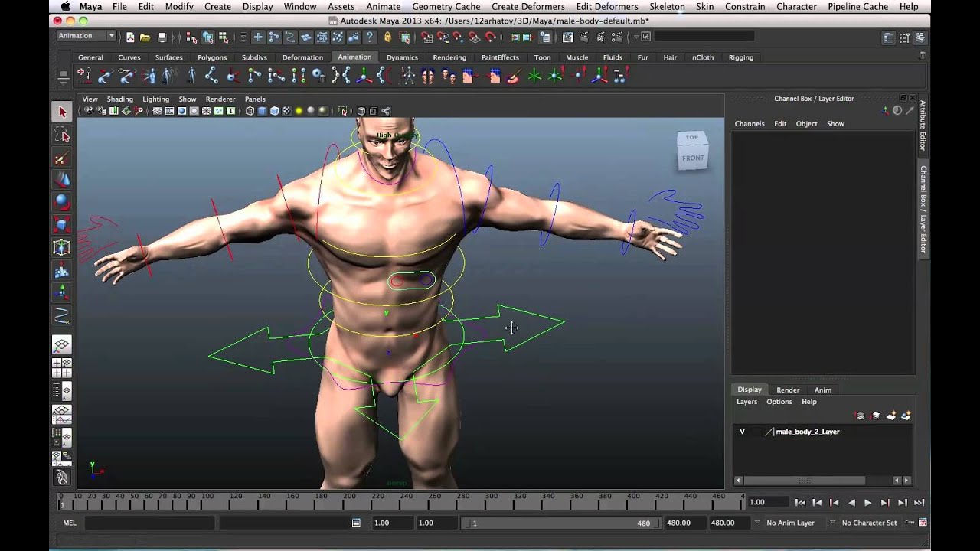The image size is (980, 551).
Task: Click the Layer Editor horizontal scrollbar
Action: tap(805, 481)
